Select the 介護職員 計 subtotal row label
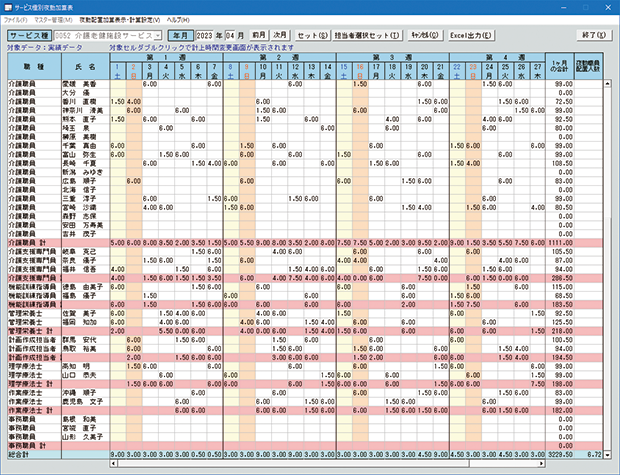The height and width of the screenshot is (476, 620). pos(34,243)
